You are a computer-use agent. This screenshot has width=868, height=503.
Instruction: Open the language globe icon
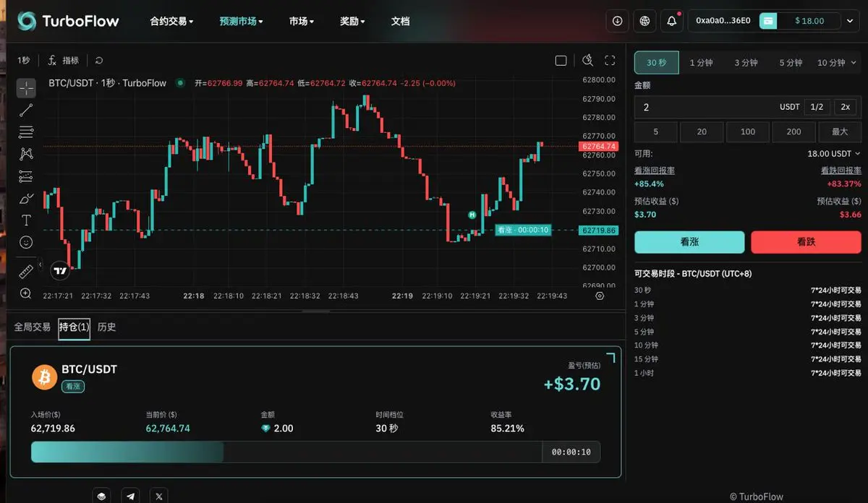tap(644, 21)
